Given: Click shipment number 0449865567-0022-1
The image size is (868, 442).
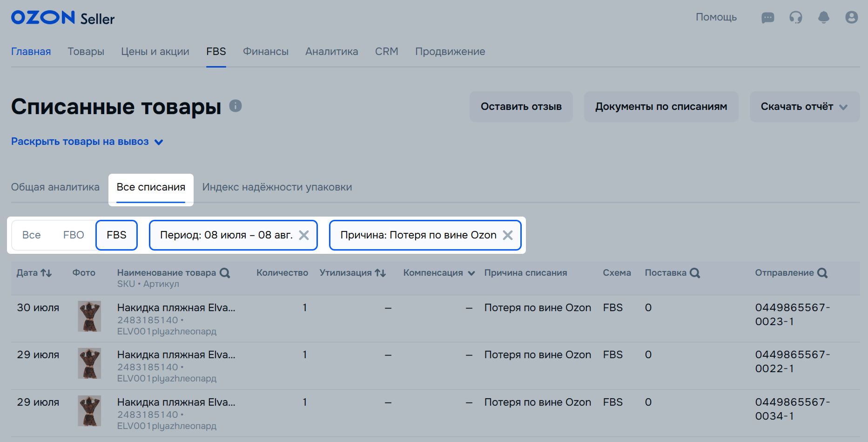Looking at the screenshot, I should 793,361.
